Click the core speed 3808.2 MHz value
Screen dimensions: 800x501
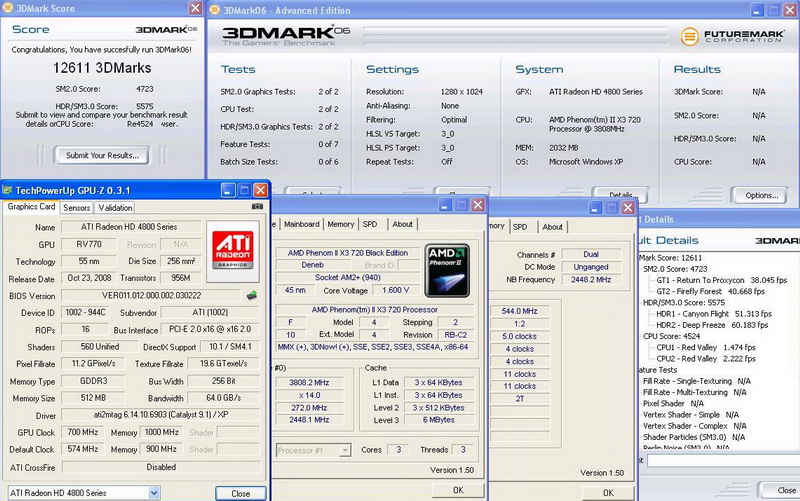[x=309, y=382]
